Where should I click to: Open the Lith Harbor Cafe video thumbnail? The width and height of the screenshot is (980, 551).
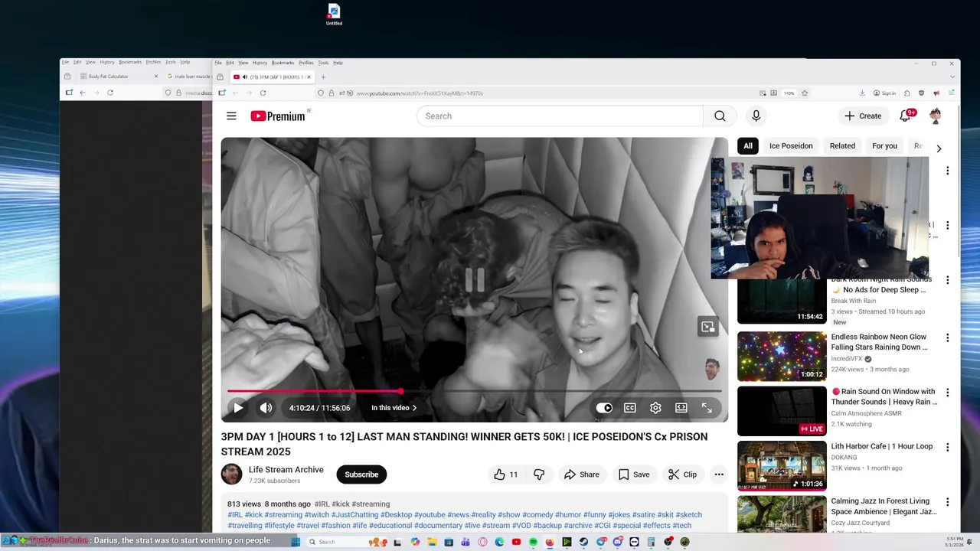coord(782,466)
